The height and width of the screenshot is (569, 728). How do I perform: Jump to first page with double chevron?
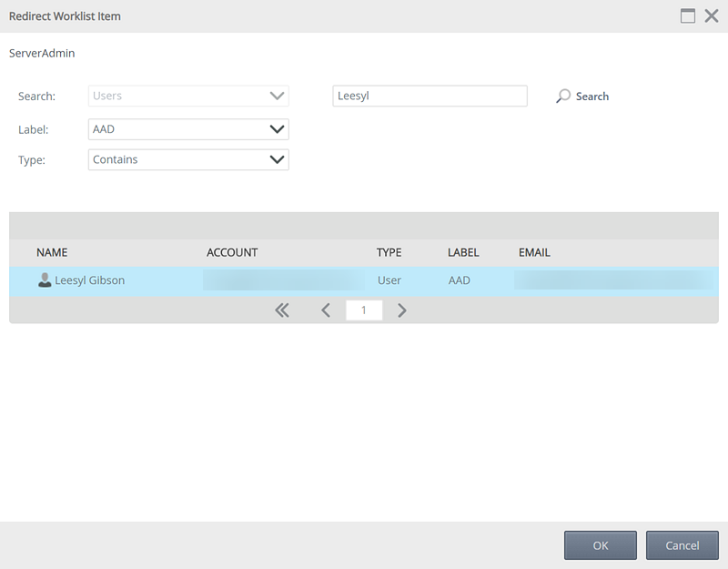(282, 310)
